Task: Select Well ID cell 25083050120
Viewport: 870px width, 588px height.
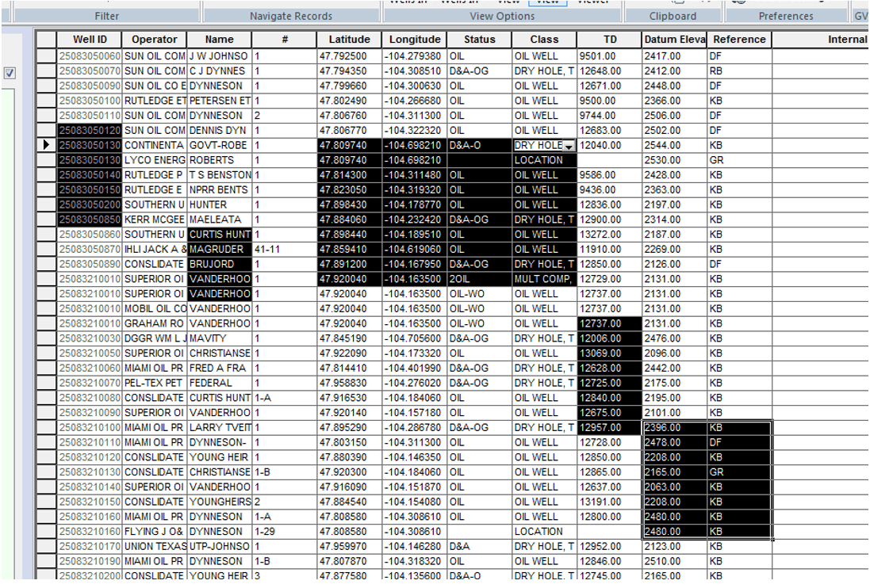Action: click(90, 130)
